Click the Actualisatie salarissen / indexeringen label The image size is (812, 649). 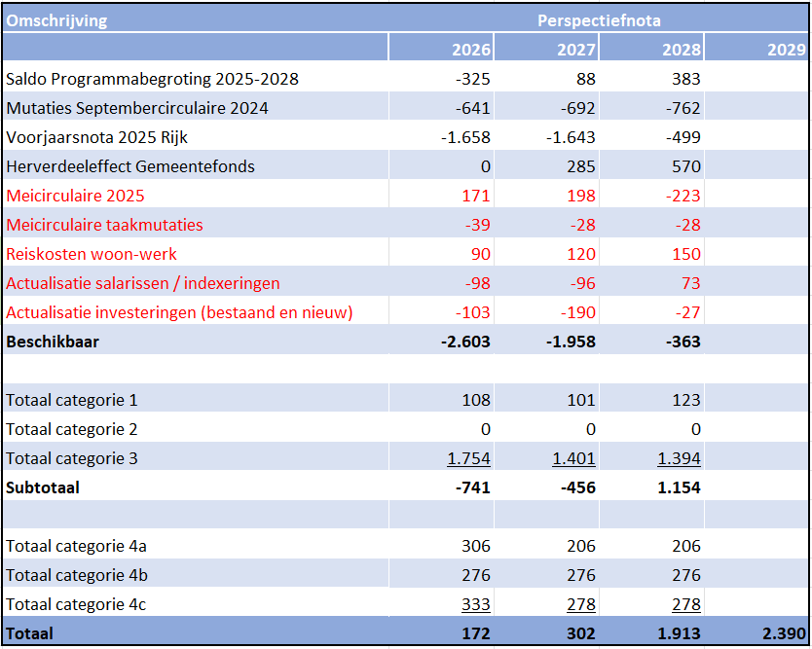pos(143,283)
